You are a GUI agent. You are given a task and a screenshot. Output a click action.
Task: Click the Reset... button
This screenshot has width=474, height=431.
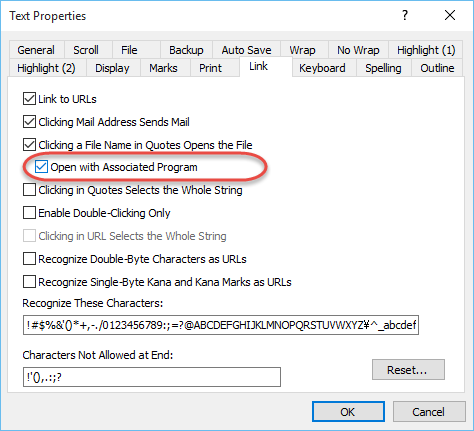[x=408, y=369]
